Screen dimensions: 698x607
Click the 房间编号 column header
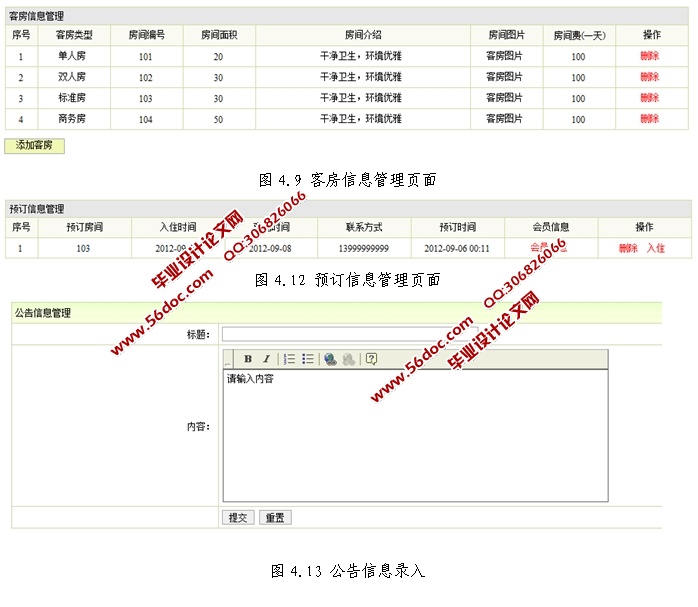pos(146,35)
